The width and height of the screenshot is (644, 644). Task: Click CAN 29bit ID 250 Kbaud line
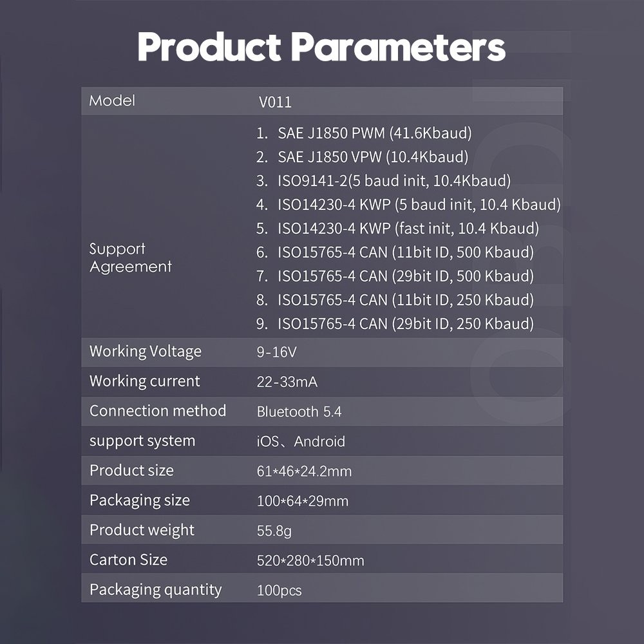coord(395,324)
